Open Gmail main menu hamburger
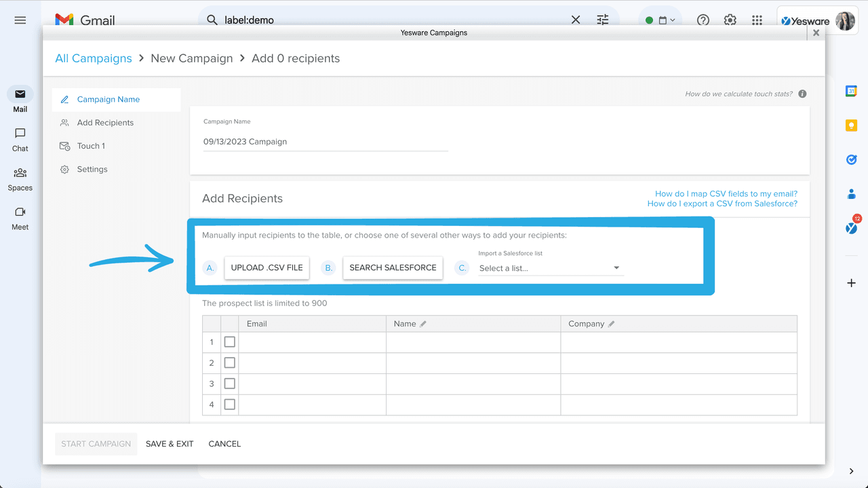 point(20,20)
